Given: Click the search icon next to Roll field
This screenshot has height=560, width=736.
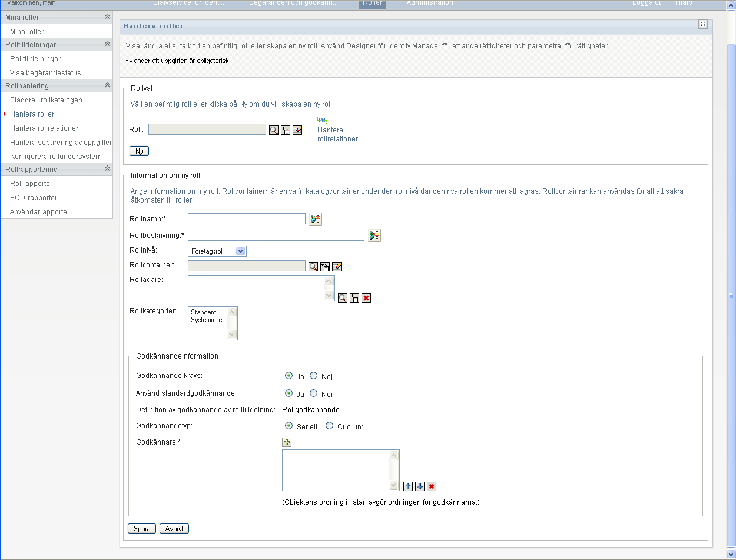Looking at the screenshot, I should (x=274, y=130).
